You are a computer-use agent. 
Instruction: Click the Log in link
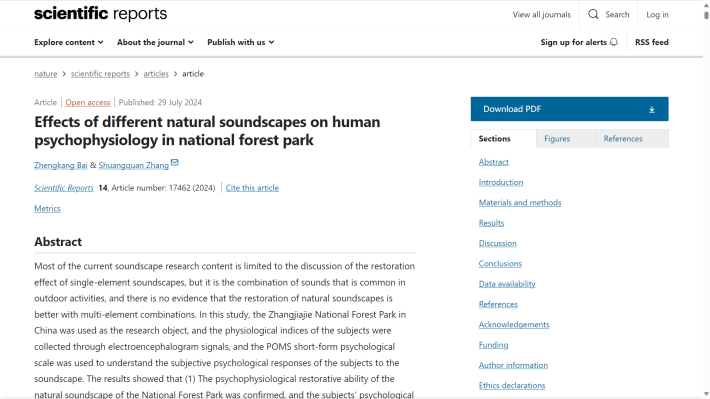657,14
